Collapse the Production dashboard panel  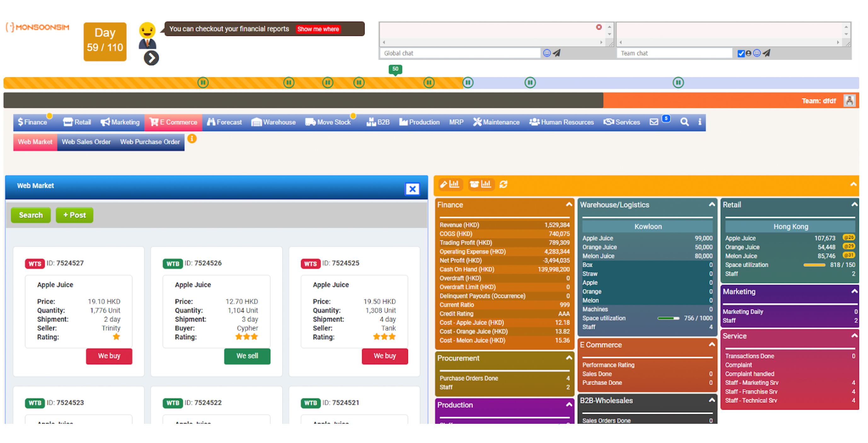(569, 405)
